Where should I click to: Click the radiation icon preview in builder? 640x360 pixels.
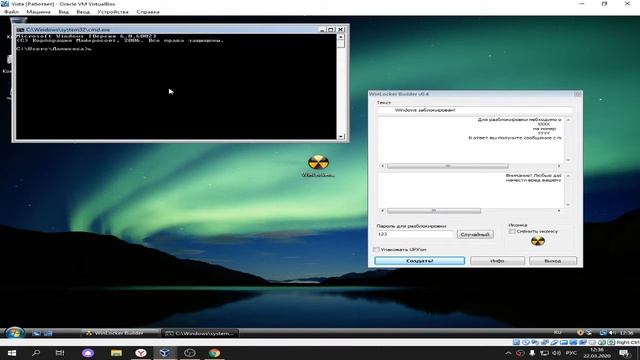[538, 241]
